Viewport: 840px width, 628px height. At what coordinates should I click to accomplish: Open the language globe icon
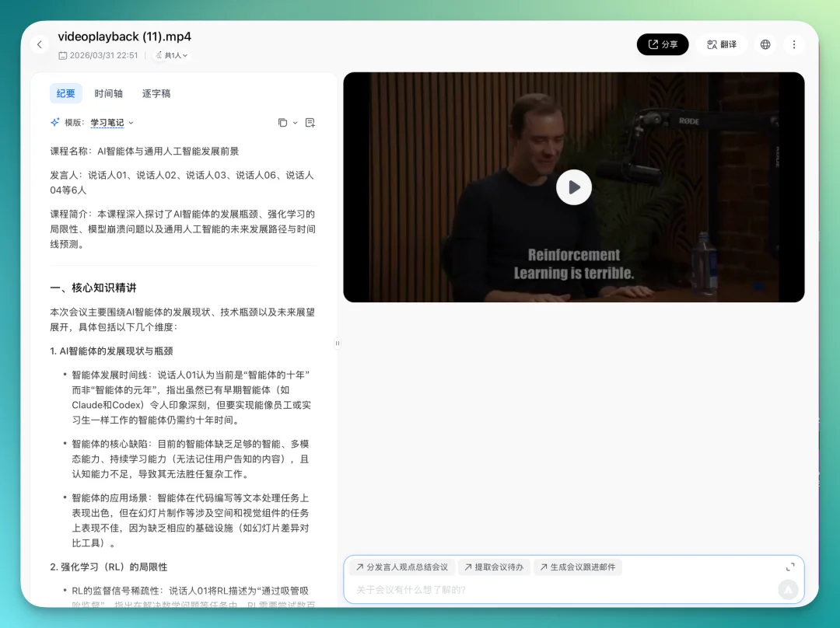pyautogui.click(x=765, y=44)
